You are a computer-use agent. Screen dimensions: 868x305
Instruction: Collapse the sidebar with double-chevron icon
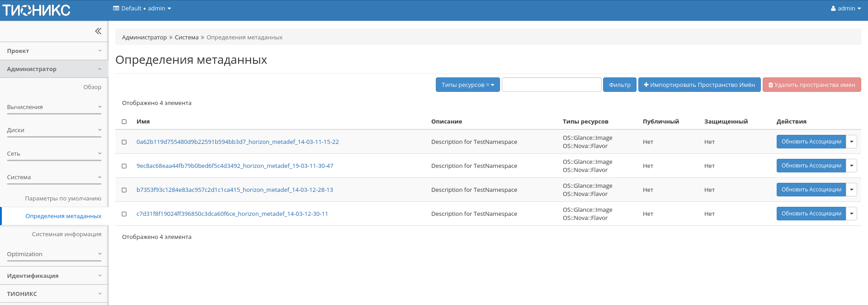(x=98, y=31)
